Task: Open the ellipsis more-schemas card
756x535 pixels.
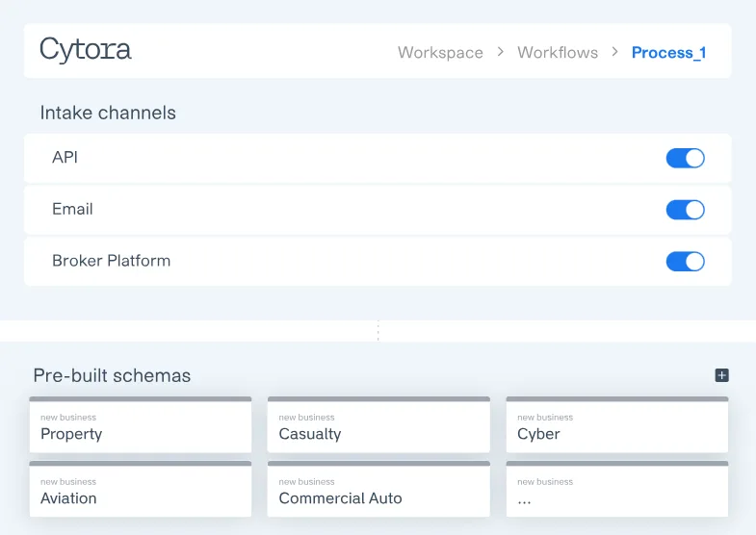Action: (x=617, y=489)
